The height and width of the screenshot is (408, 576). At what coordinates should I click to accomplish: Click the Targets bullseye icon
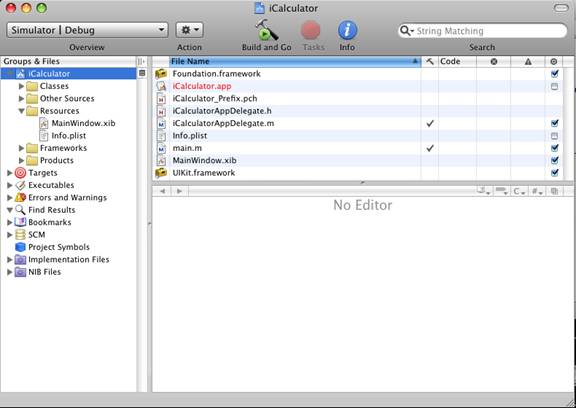click(x=20, y=173)
